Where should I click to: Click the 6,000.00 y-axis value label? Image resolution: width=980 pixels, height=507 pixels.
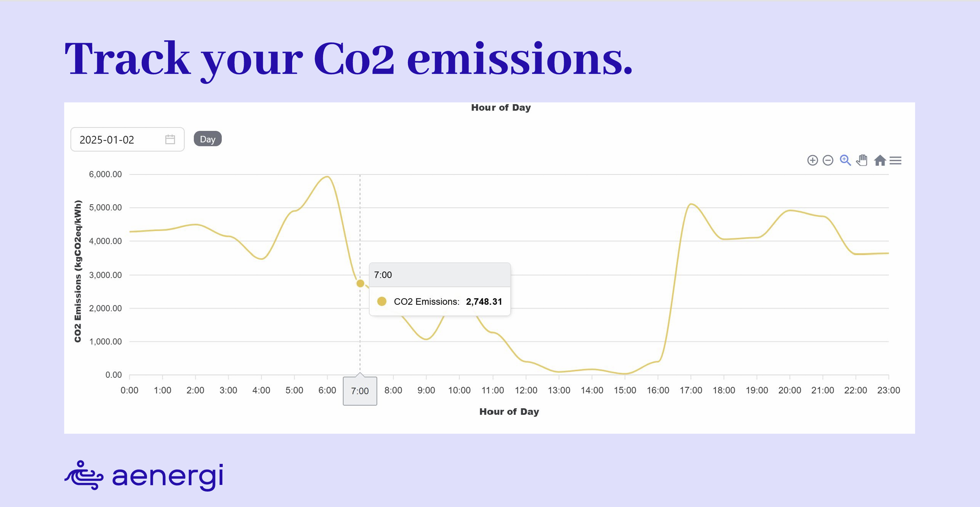105,174
